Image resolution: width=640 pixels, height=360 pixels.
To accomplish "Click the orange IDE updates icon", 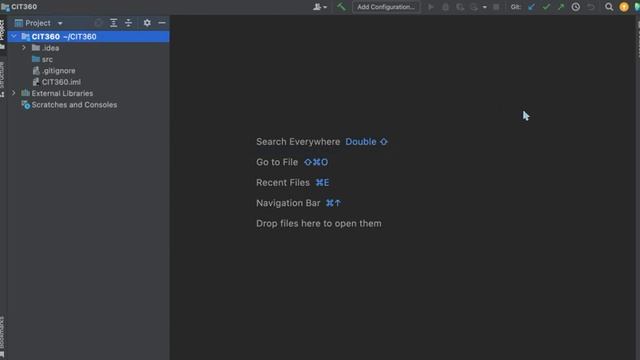I will (x=624, y=7).
